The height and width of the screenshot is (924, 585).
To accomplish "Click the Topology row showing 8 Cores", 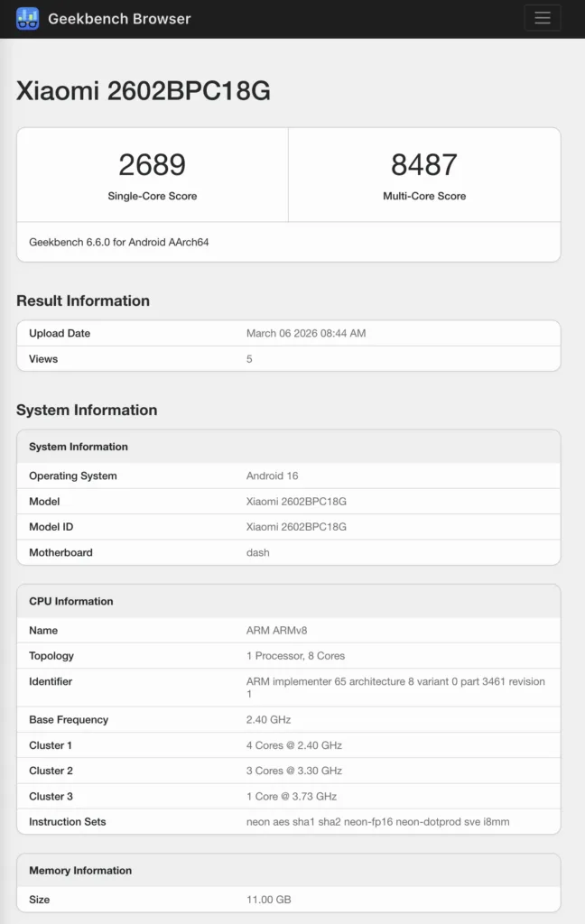I will [x=289, y=655].
